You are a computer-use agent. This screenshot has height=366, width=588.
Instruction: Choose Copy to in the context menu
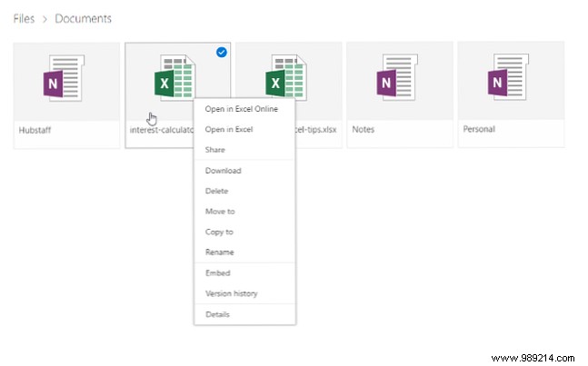click(219, 232)
